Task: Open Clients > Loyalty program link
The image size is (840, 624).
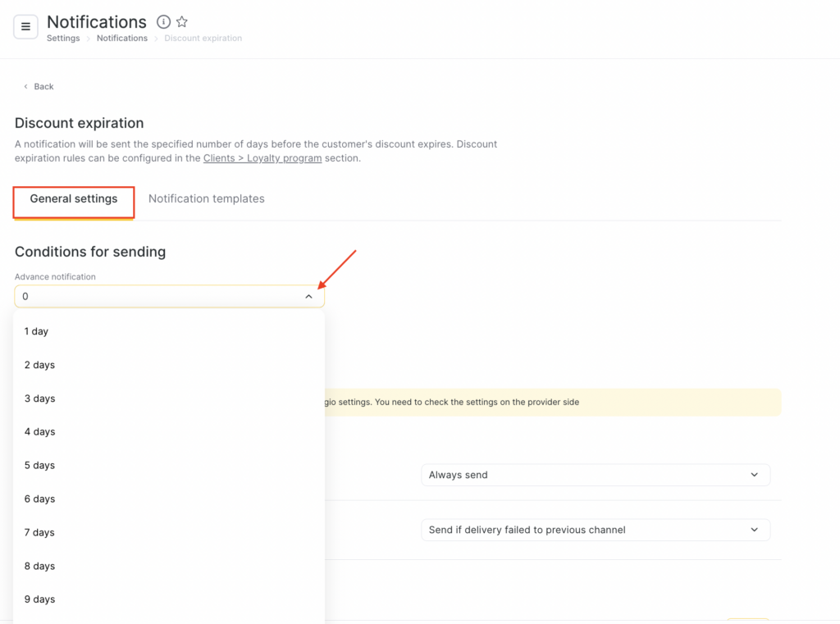Action: click(x=262, y=158)
